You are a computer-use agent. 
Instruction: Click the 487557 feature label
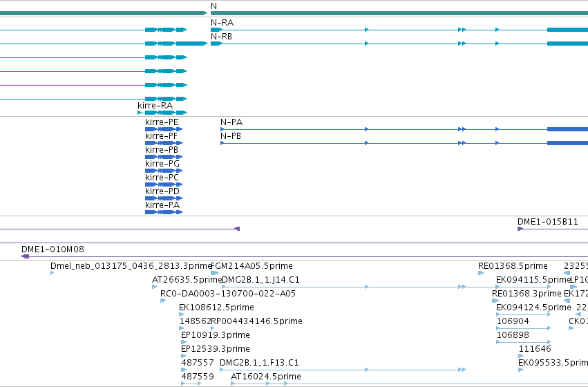[198, 363]
